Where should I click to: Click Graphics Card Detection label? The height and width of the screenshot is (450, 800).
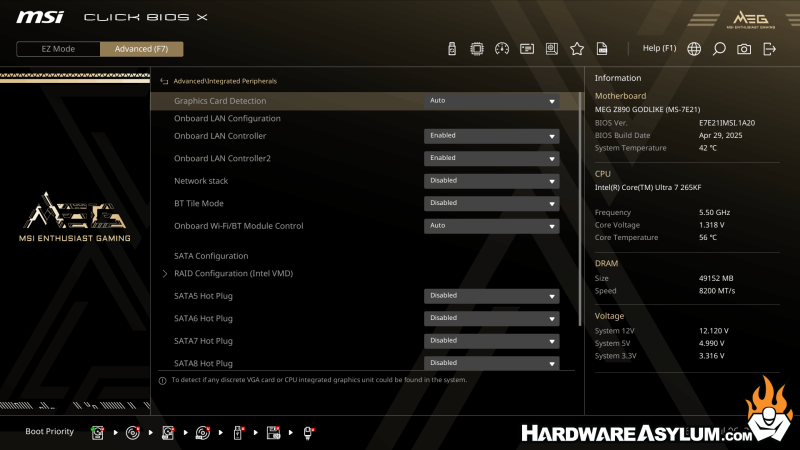(x=220, y=101)
